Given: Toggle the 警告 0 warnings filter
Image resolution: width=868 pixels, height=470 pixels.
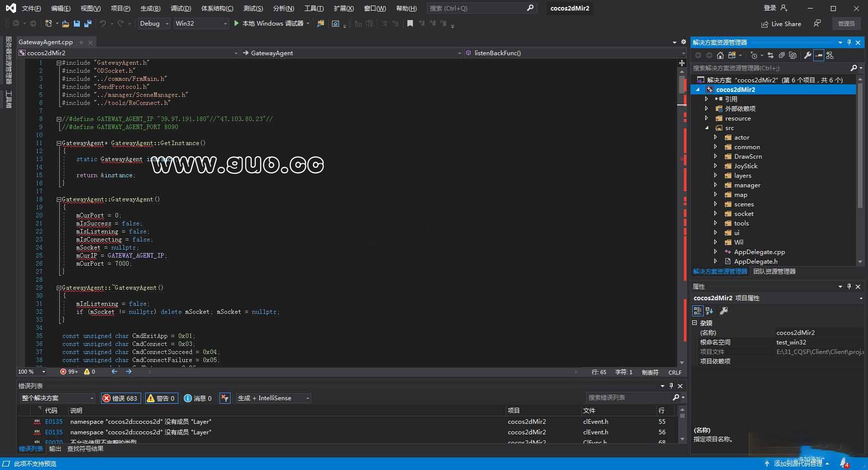Looking at the screenshot, I should 161,398.
